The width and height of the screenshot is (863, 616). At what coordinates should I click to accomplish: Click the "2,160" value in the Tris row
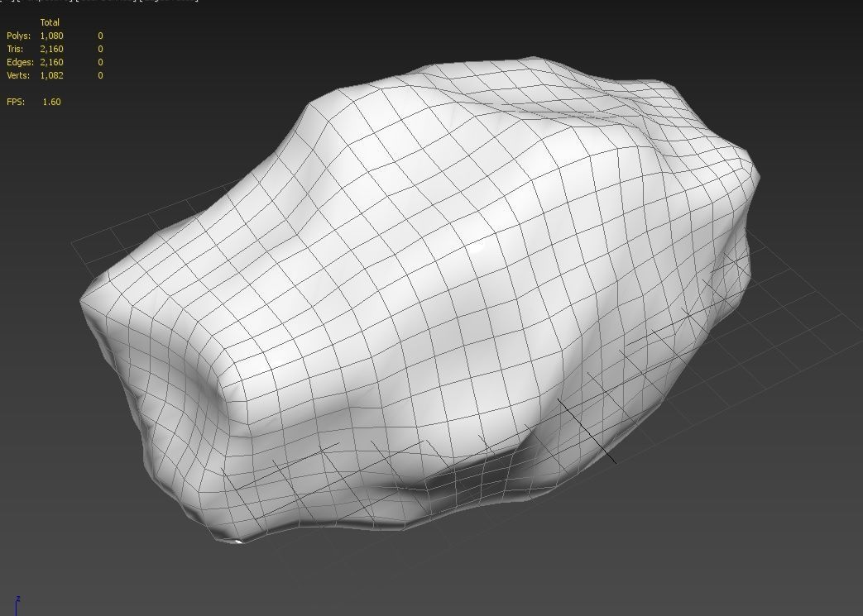coord(52,49)
